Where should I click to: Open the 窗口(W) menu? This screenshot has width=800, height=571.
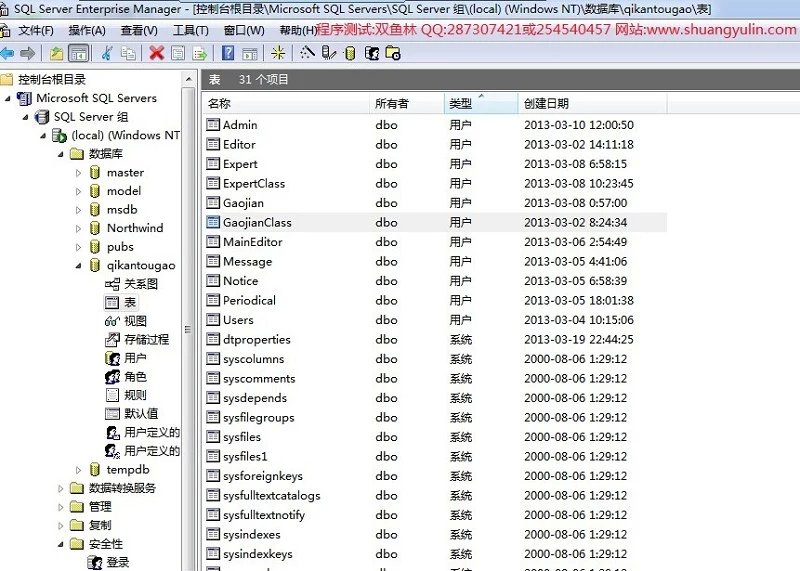tap(244, 31)
